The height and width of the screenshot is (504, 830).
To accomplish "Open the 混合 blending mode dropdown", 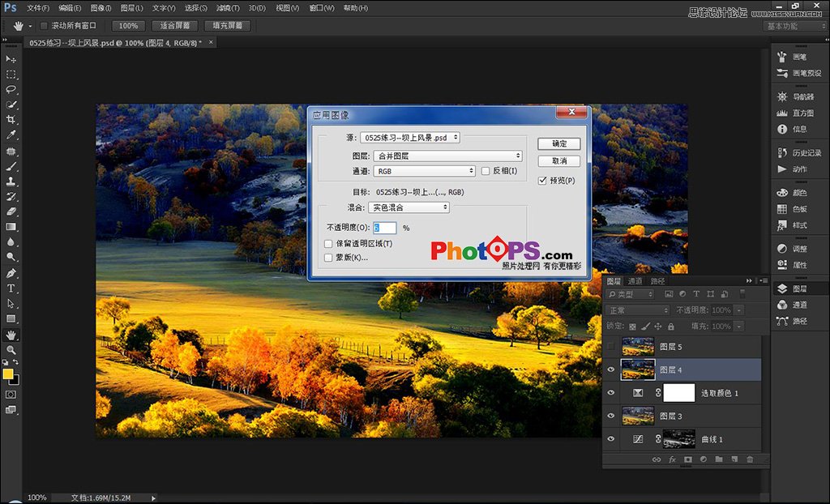I will point(409,207).
